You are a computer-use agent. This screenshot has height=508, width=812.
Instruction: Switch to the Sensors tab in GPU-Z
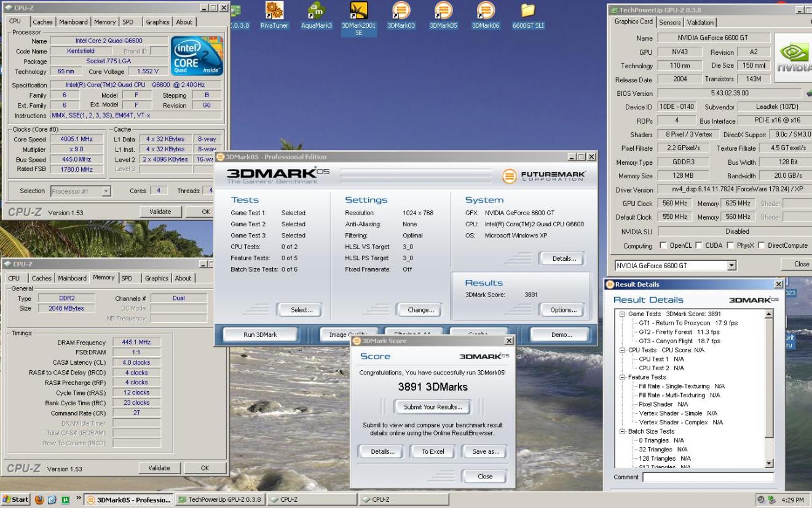670,22
